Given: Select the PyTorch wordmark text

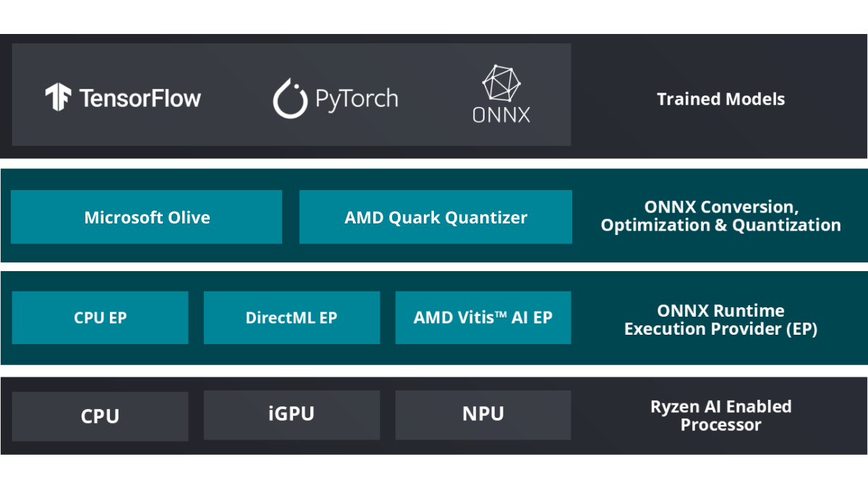Looking at the screenshot, I should [356, 98].
